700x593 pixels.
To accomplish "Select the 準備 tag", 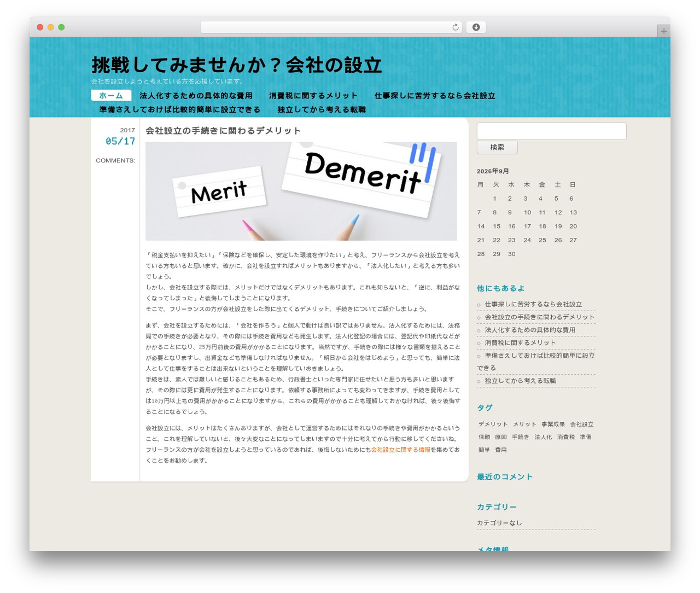I will click(x=586, y=437).
